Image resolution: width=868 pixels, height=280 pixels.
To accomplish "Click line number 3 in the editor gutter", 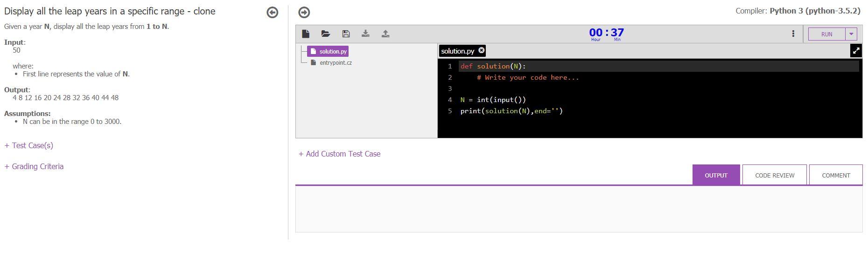I will [x=450, y=89].
